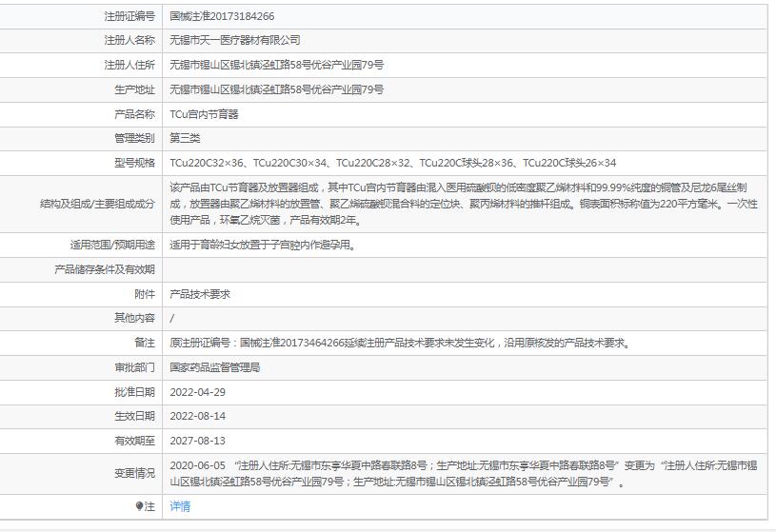Select the production address in the 生产地址 row

click(x=276, y=89)
